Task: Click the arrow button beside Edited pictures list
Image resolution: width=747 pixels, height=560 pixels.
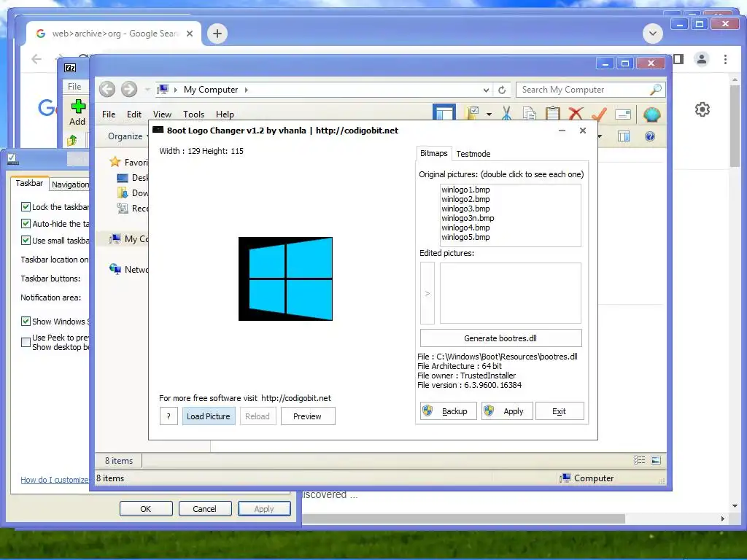Action: [427, 293]
